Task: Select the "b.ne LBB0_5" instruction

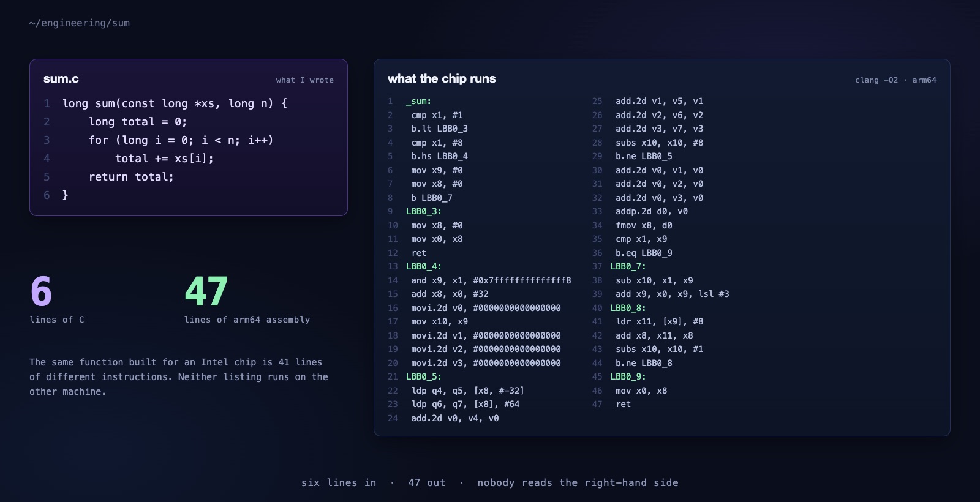Action: 644,157
